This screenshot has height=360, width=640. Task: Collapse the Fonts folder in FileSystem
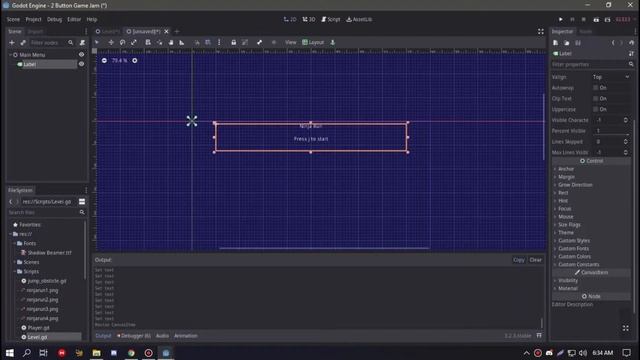(x=15, y=243)
